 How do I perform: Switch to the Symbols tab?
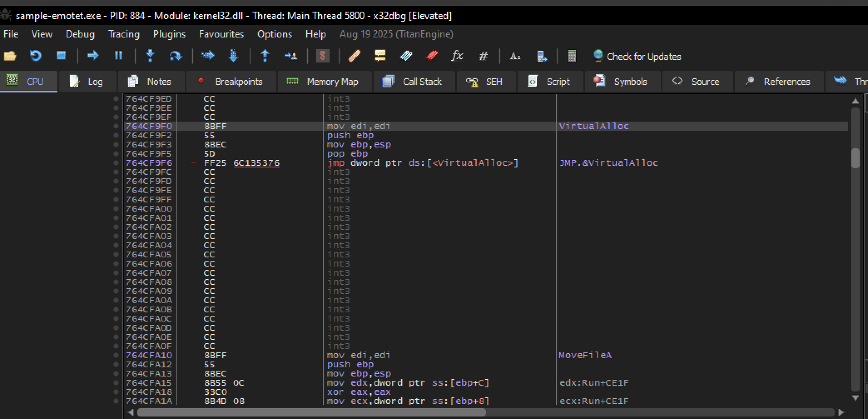pyautogui.click(x=622, y=82)
